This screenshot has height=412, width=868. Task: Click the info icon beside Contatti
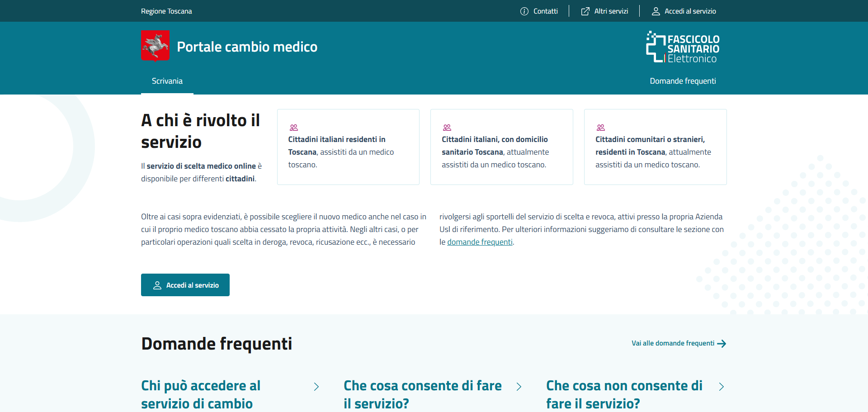click(x=524, y=11)
